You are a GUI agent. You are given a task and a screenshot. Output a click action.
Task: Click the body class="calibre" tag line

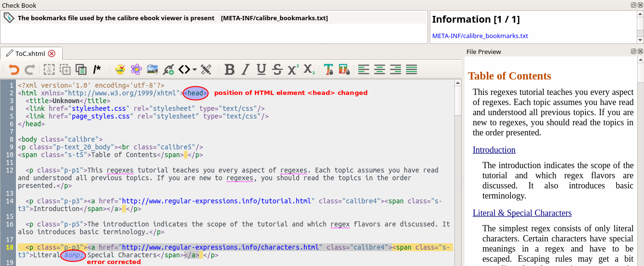point(60,139)
